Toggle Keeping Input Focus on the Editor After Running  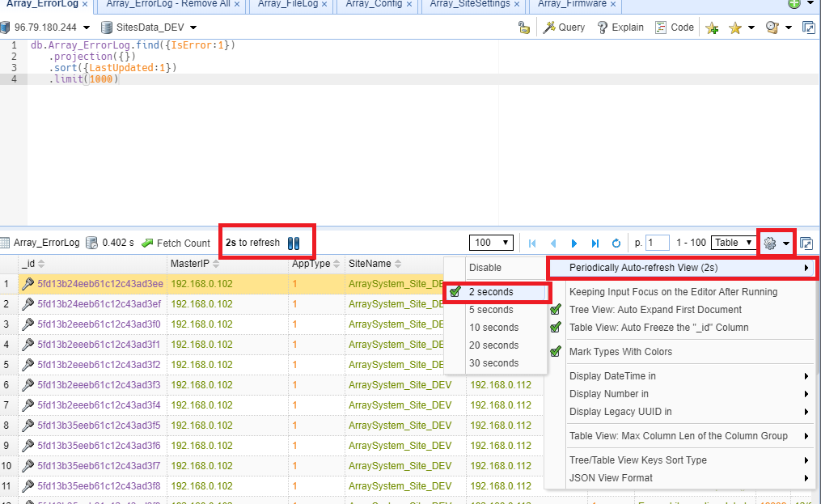pyautogui.click(x=681, y=292)
